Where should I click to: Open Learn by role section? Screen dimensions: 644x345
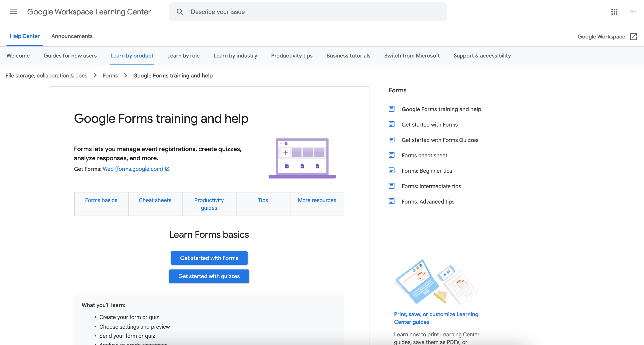[x=183, y=56]
